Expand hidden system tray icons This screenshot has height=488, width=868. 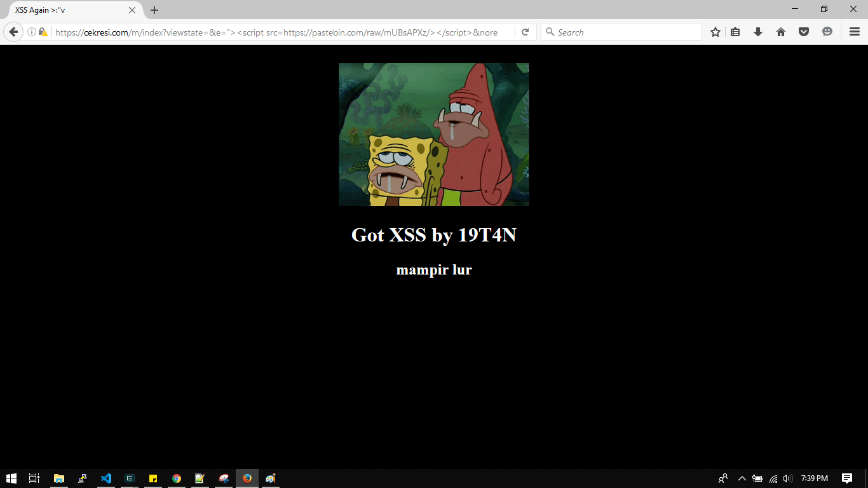(742, 478)
